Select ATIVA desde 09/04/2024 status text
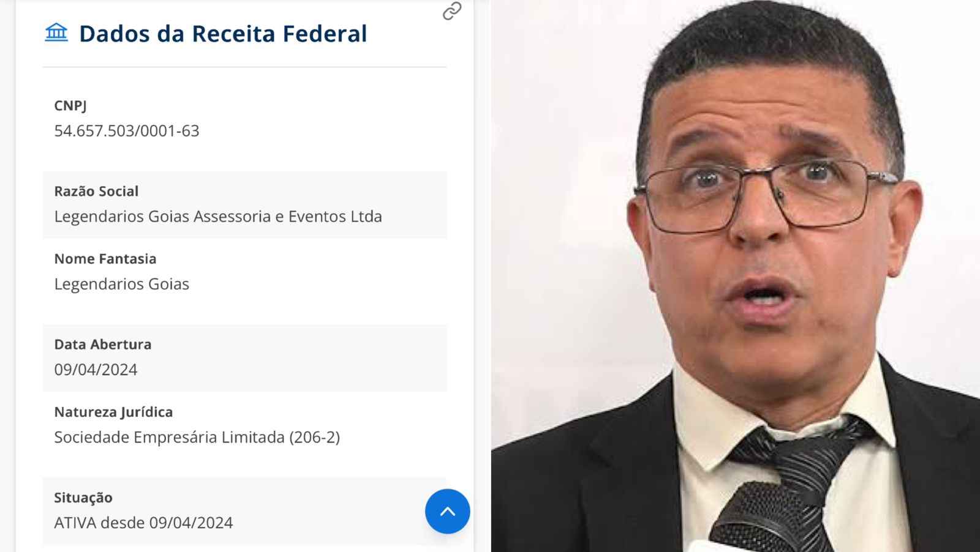Viewport: 980px width, 552px height. coord(143,523)
